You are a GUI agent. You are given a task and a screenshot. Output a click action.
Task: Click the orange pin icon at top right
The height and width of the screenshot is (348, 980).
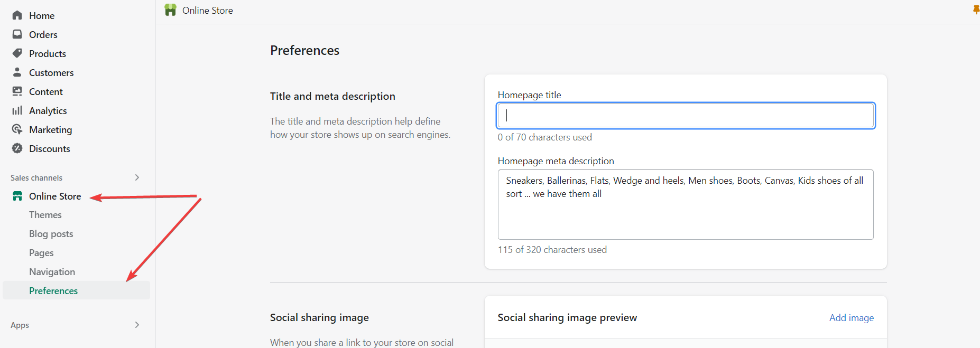[x=976, y=10]
